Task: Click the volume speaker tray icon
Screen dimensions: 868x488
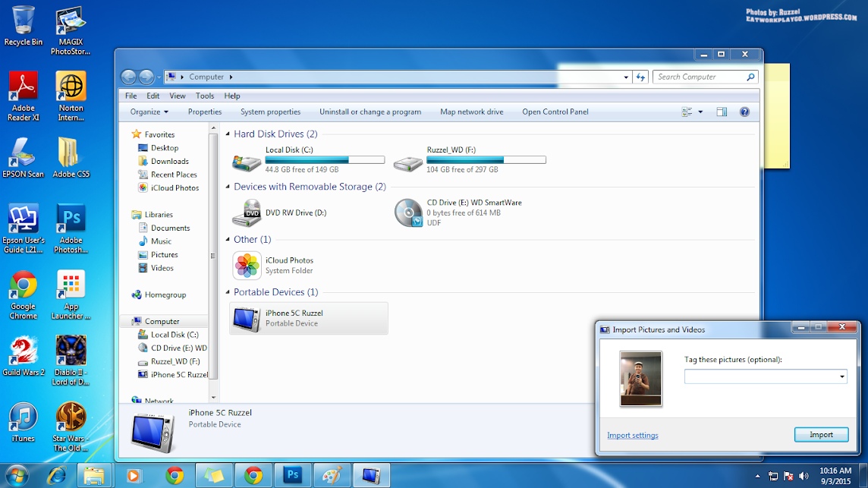Action: pos(804,476)
